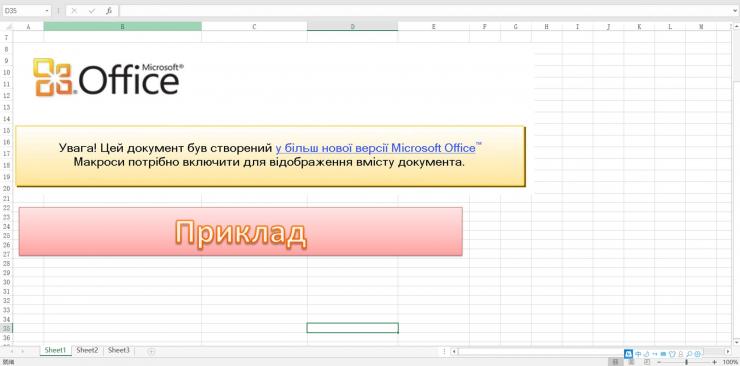Click the horizontal scrollbar left arrow
This screenshot has width=740, height=366.
point(454,351)
